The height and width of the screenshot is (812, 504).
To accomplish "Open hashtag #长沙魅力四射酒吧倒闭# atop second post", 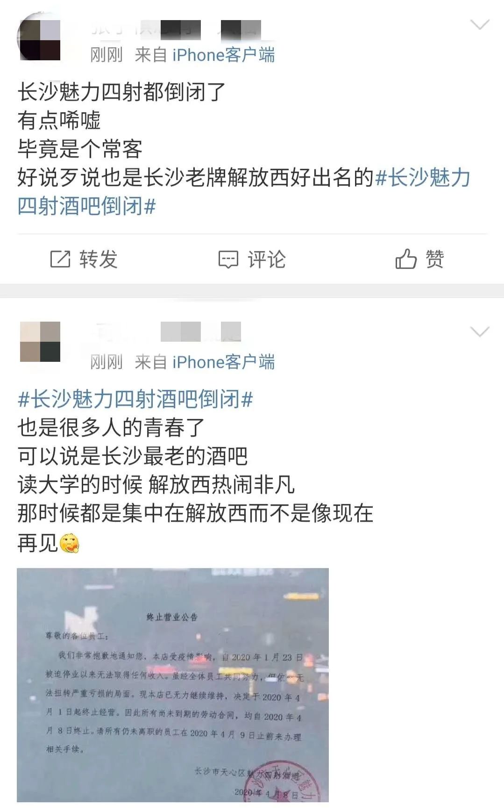I will coord(135,399).
